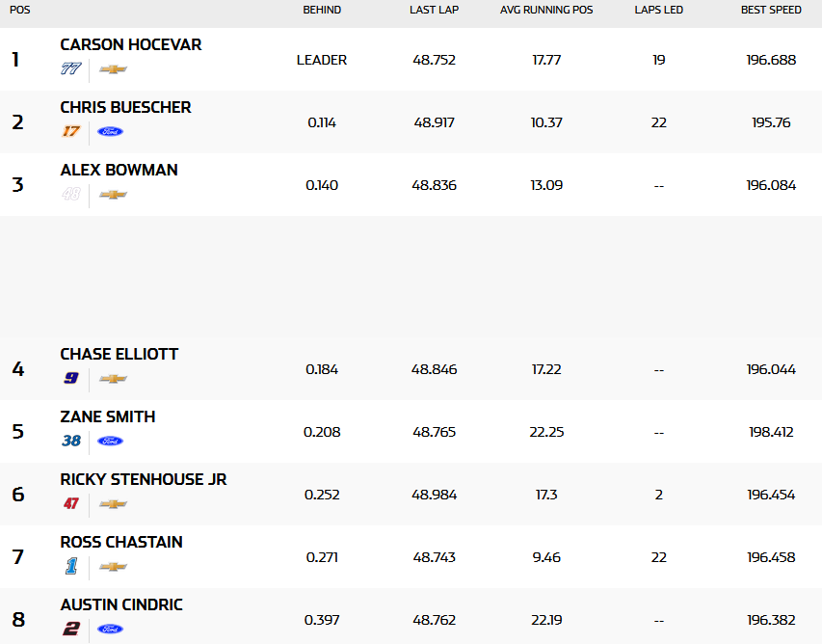Sort by the LAPS LED column header
The image size is (822, 644).
pos(658,11)
